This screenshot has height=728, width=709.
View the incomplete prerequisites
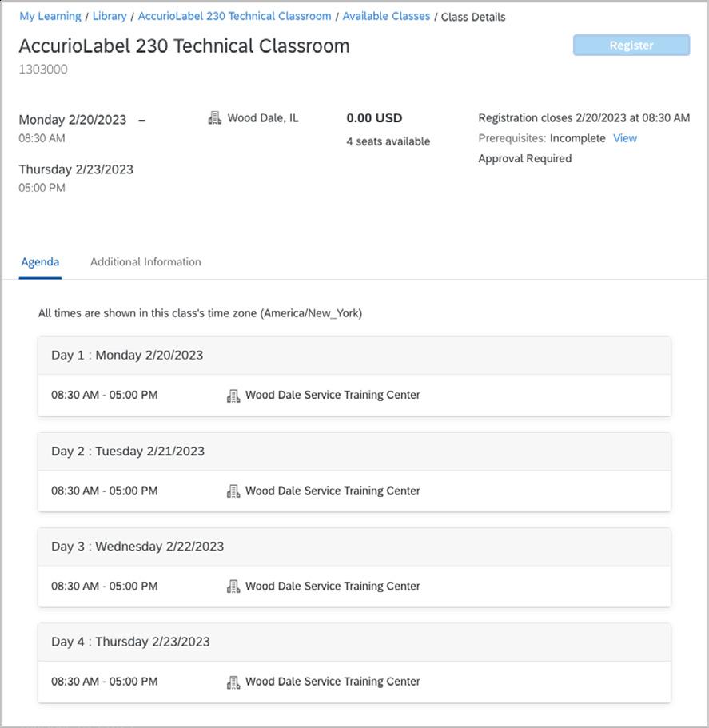point(624,138)
